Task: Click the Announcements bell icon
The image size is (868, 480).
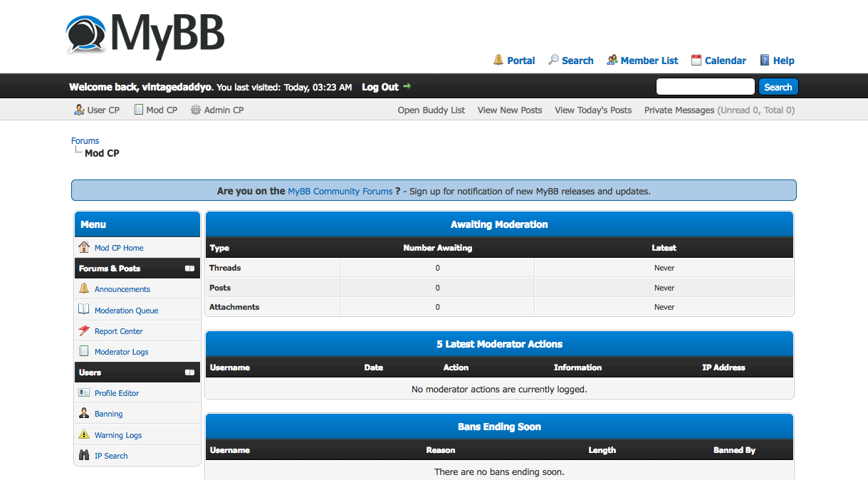Action: click(x=84, y=288)
